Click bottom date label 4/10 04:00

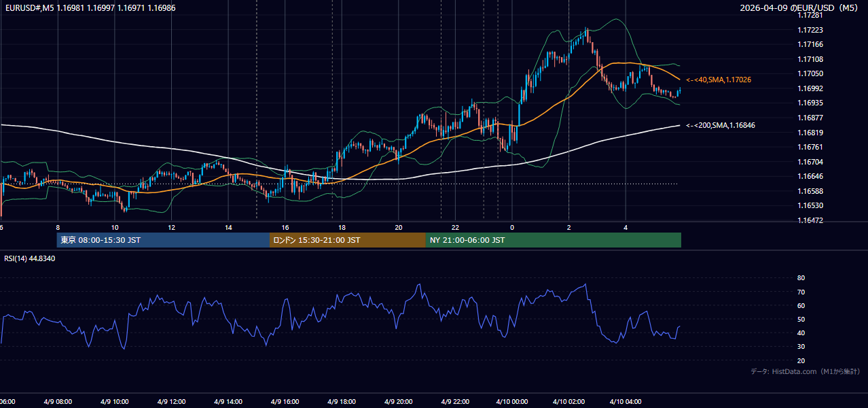tap(625, 402)
